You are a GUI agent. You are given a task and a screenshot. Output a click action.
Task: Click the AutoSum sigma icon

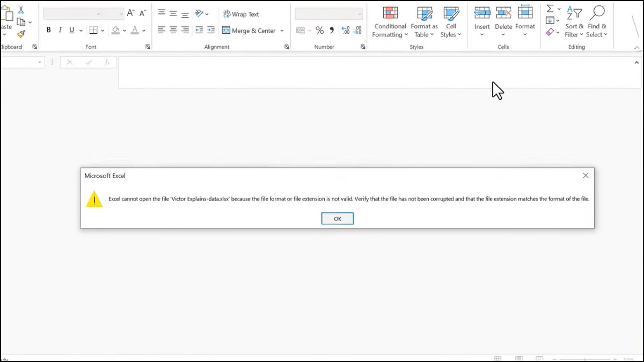click(550, 9)
